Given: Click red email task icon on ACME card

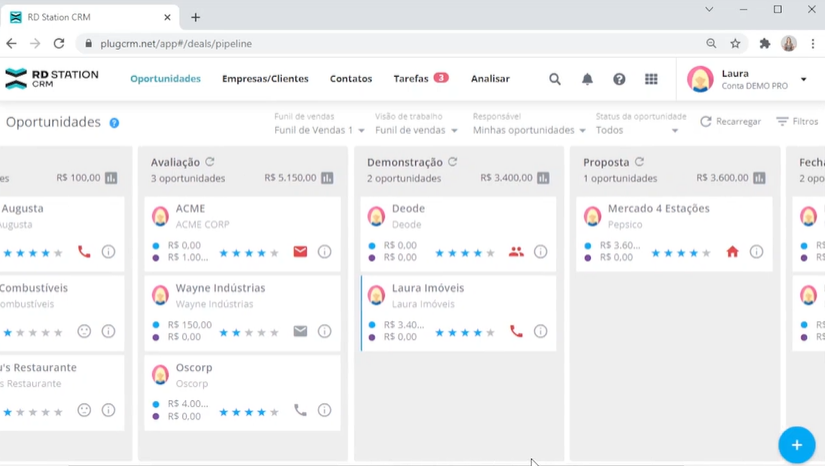Looking at the screenshot, I should tap(300, 251).
